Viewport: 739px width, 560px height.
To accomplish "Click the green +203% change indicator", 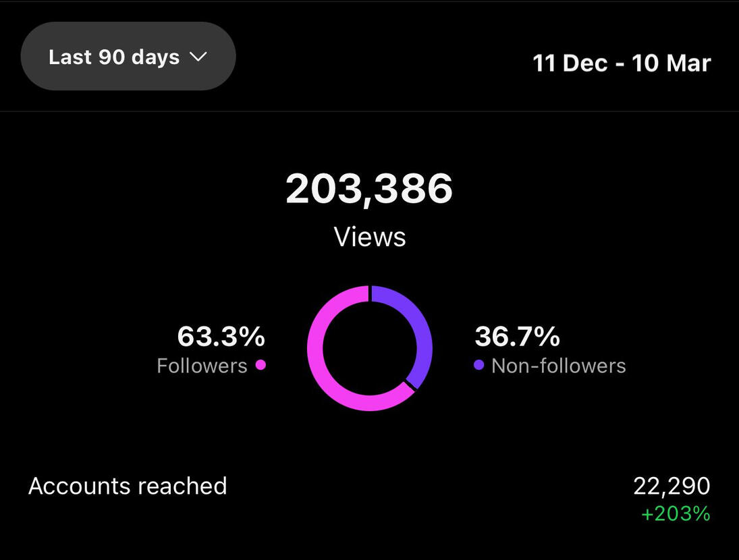I will (676, 514).
